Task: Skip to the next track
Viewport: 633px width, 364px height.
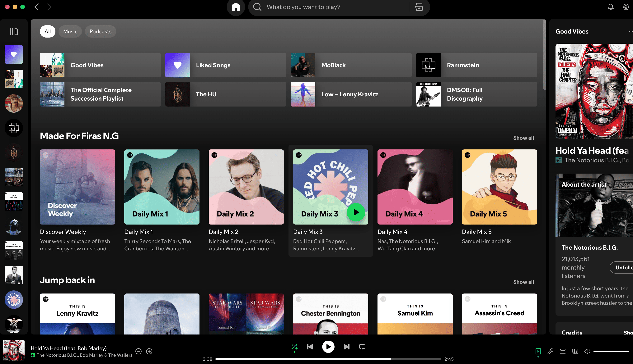Action: [x=347, y=347]
